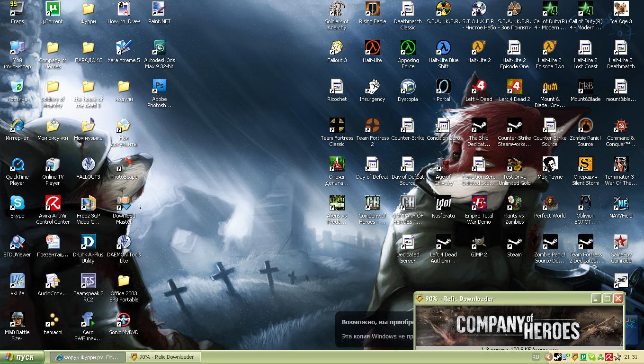
Task: Launch Max Payne from the desktop
Action: click(550, 164)
